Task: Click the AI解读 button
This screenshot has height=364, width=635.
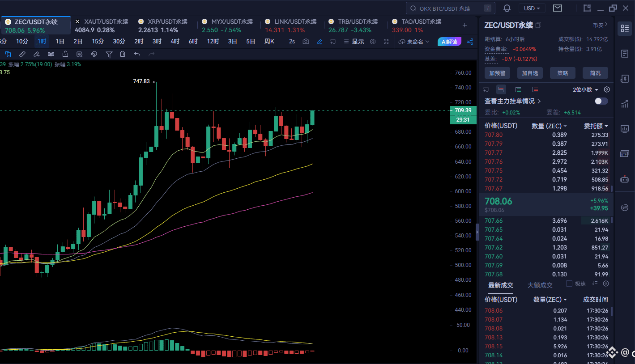Action: 449,42
